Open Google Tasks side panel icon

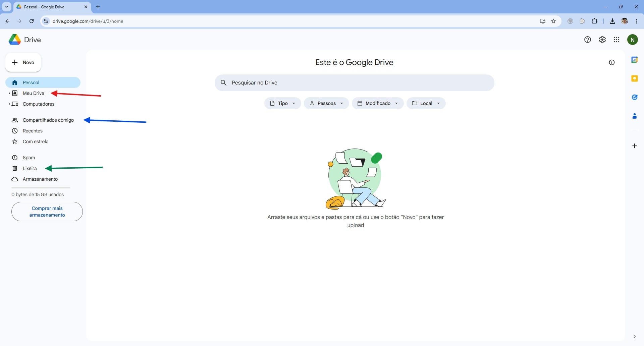coord(634,97)
